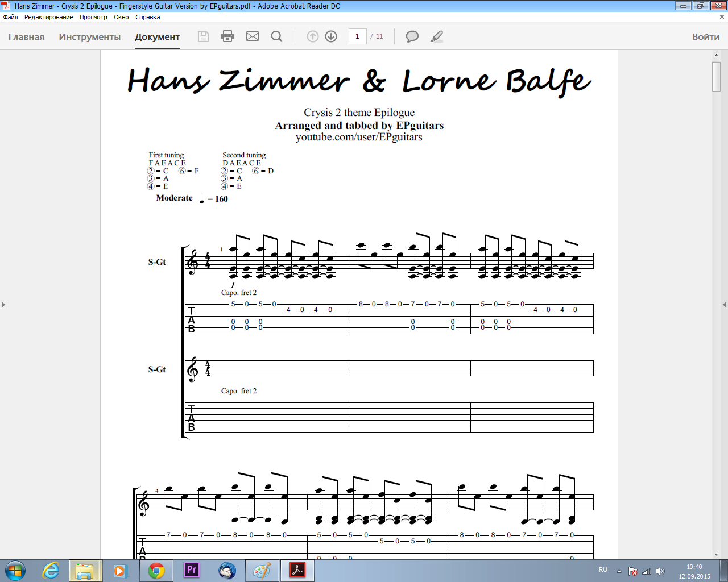Viewport: 728px width, 582px height.
Task: Open network signal tray icon
Action: pyautogui.click(x=647, y=571)
